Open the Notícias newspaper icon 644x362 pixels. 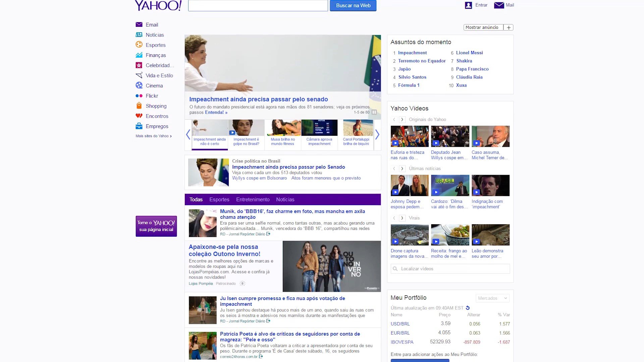[139, 35]
